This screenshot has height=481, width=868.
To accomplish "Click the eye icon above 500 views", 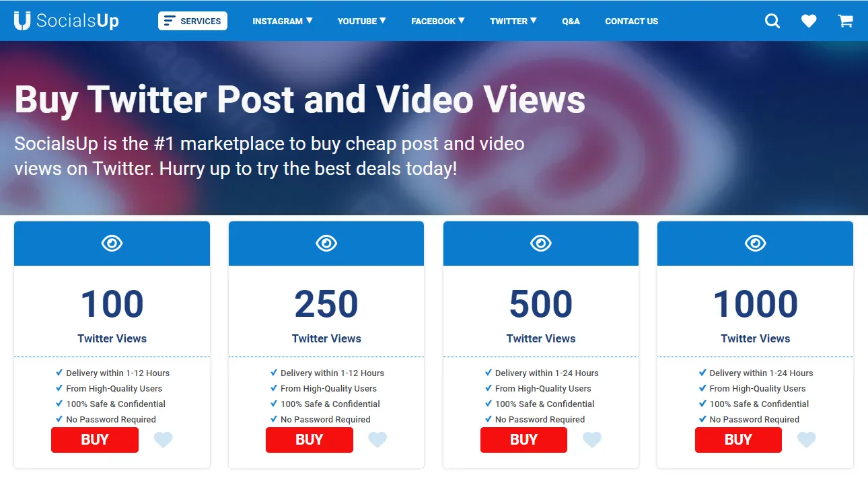I will pos(541,243).
